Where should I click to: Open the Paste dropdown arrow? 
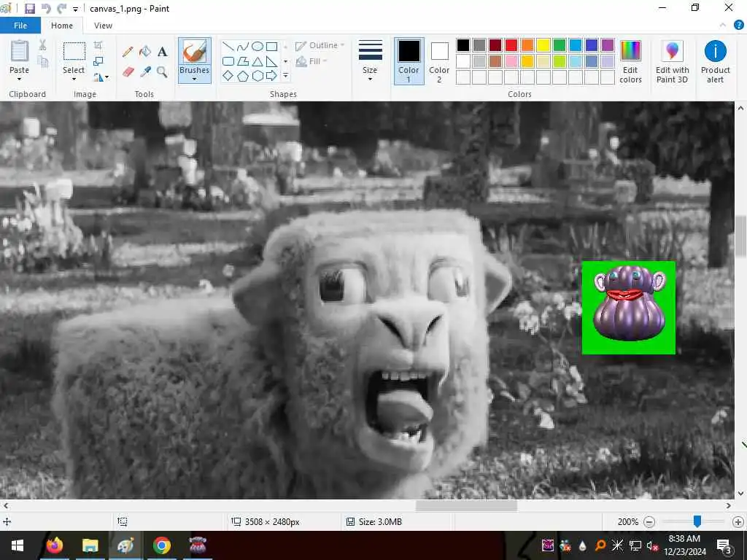pos(20,79)
